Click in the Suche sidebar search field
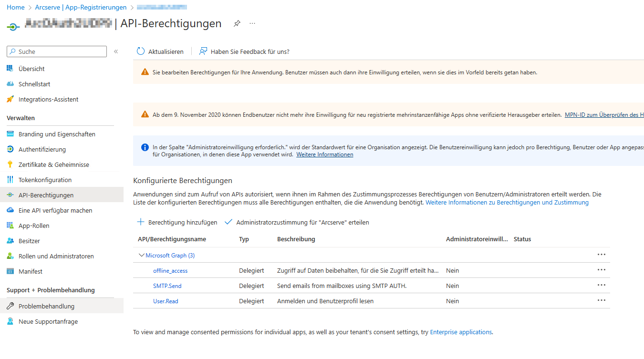This screenshot has width=644, height=359. pos(57,51)
